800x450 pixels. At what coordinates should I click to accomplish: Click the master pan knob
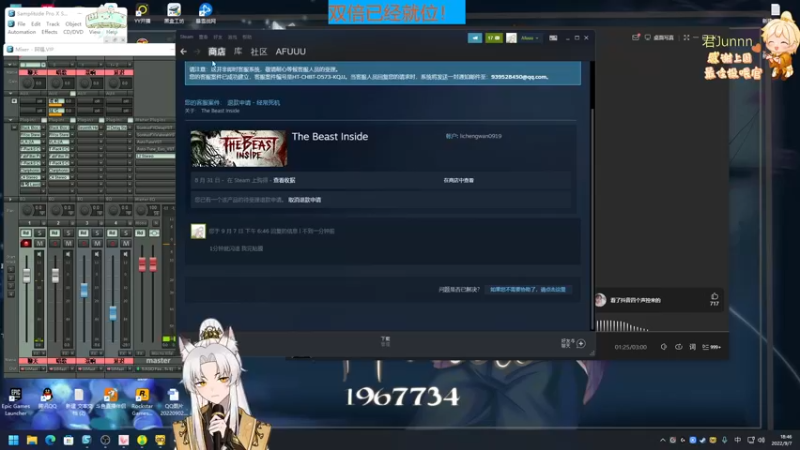coord(141,210)
